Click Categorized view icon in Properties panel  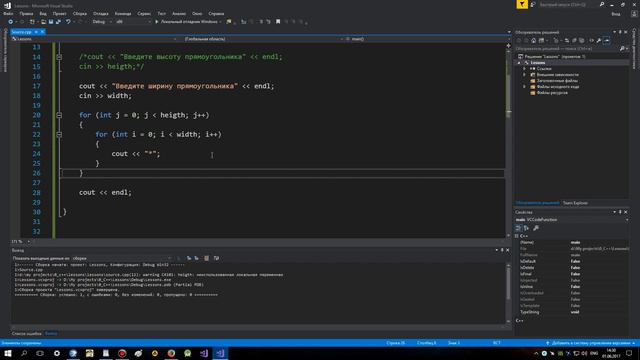point(518,228)
